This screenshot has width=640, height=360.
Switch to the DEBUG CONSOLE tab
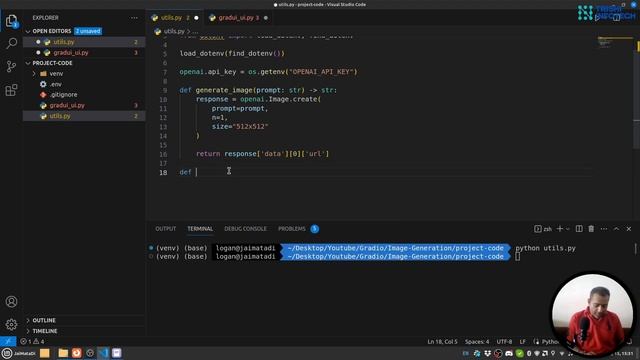pyautogui.click(x=245, y=229)
